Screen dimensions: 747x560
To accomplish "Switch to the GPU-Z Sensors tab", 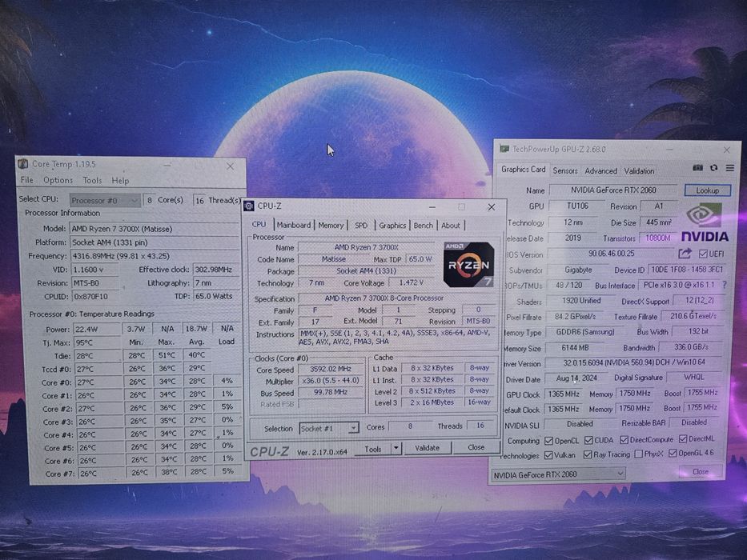I will [565, 170].
